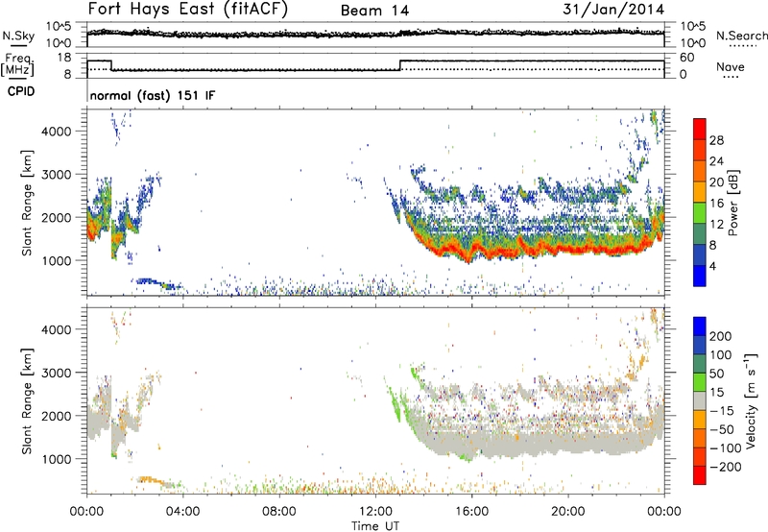
Task: Click the 16:00 time tick label
Action: click(x=471, y=512)
